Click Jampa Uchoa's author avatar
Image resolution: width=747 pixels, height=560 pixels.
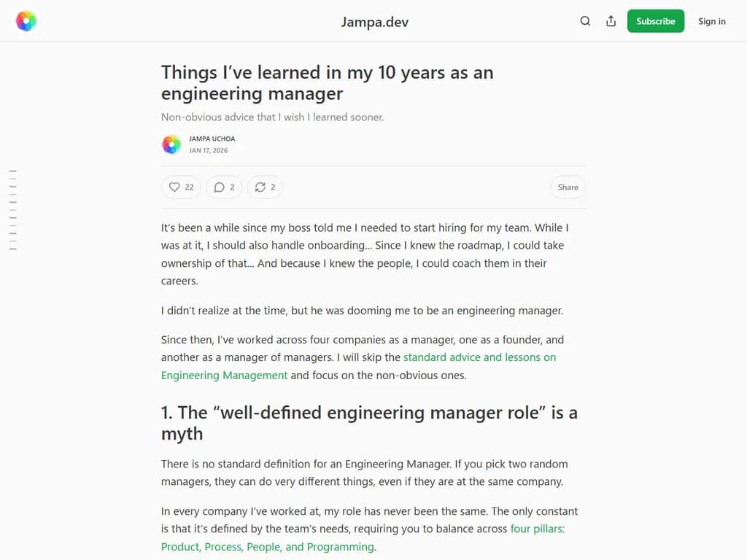(171, 144)
